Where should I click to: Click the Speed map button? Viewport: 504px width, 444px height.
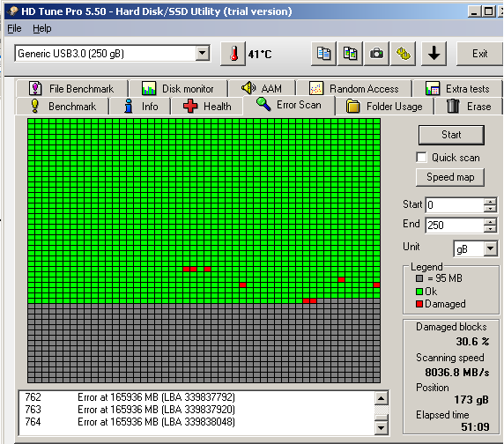point(450,177)
